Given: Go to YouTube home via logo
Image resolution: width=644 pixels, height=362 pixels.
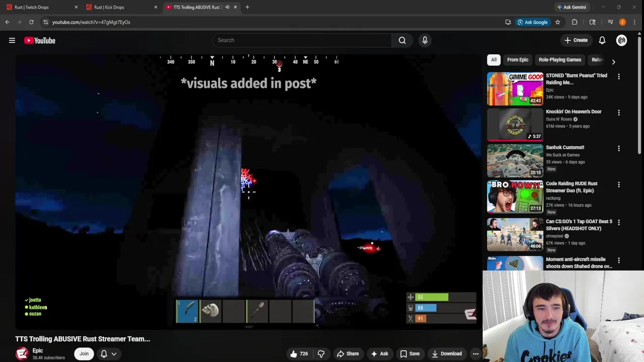Looking at the screenshot, I should [40, 40].
